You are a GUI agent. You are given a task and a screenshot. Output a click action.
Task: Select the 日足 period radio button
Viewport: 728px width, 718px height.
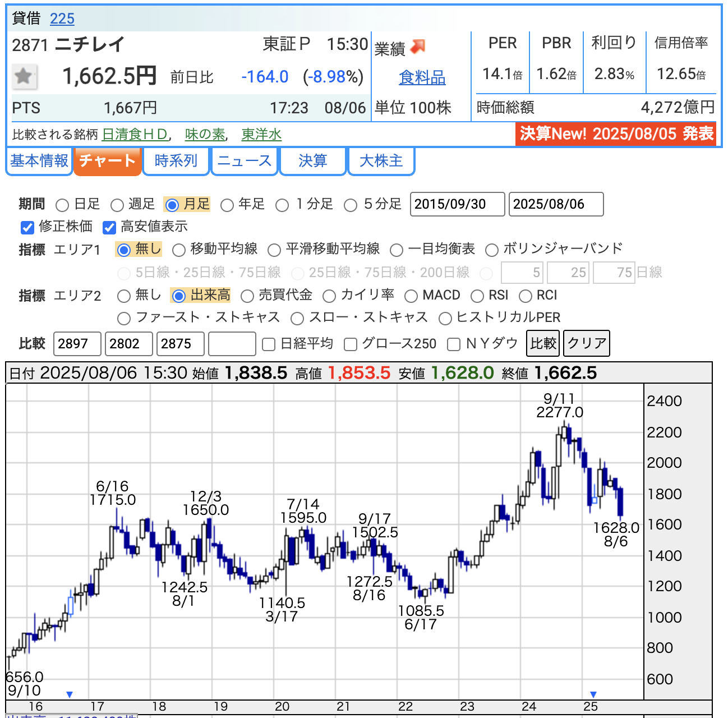(x=62, y=205)
